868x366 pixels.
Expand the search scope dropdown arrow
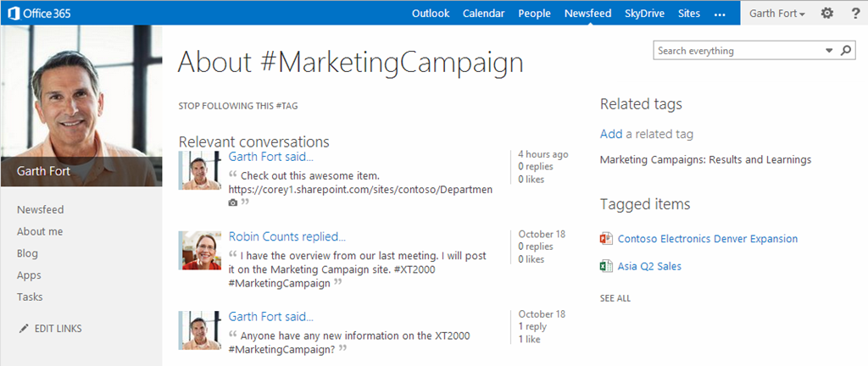[x=829, y=50]
